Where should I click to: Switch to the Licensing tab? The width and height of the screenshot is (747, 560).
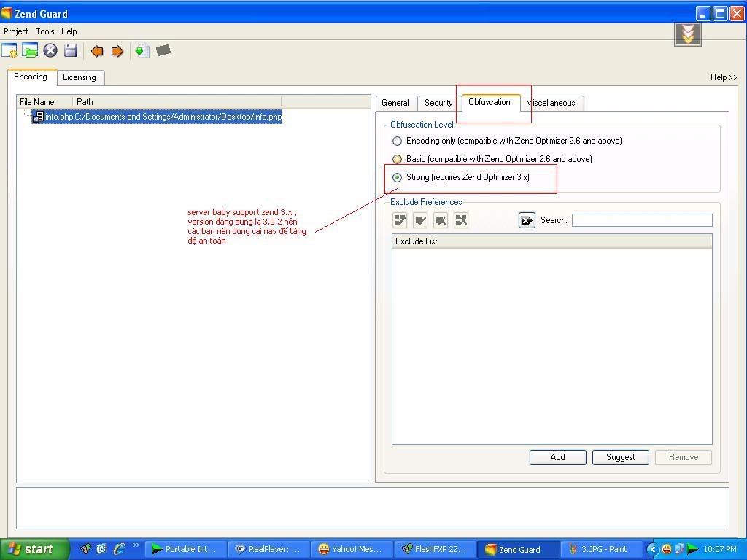pos(80,77)
